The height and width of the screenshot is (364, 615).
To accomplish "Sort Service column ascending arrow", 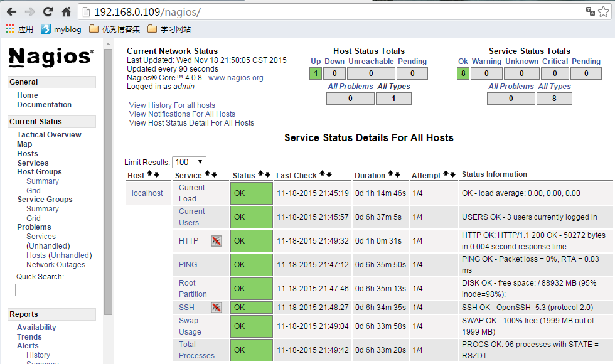I will point(208,174).
